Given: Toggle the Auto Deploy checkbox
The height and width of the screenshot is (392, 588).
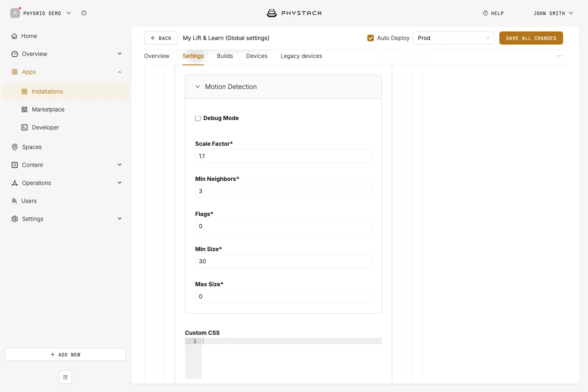Looking at the screenshot, I should (371, 38).
